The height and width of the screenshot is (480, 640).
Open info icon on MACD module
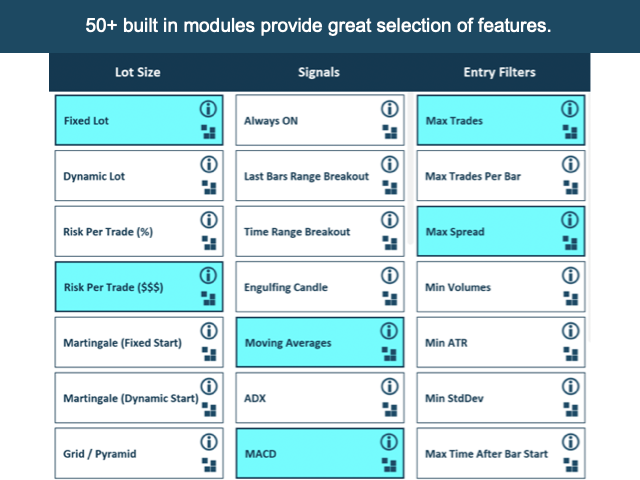pos(389,442)
